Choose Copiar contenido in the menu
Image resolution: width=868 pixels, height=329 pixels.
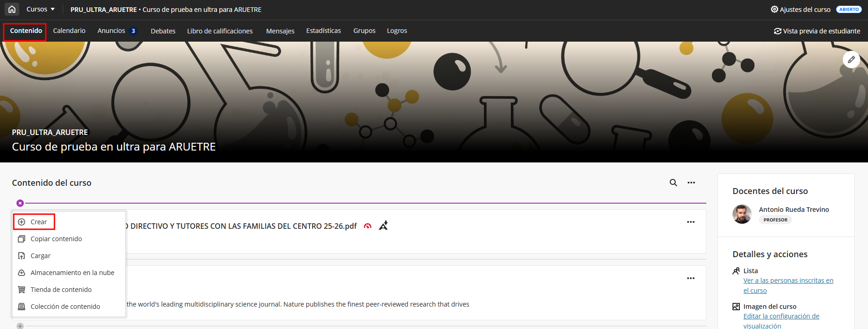(56, 239)
